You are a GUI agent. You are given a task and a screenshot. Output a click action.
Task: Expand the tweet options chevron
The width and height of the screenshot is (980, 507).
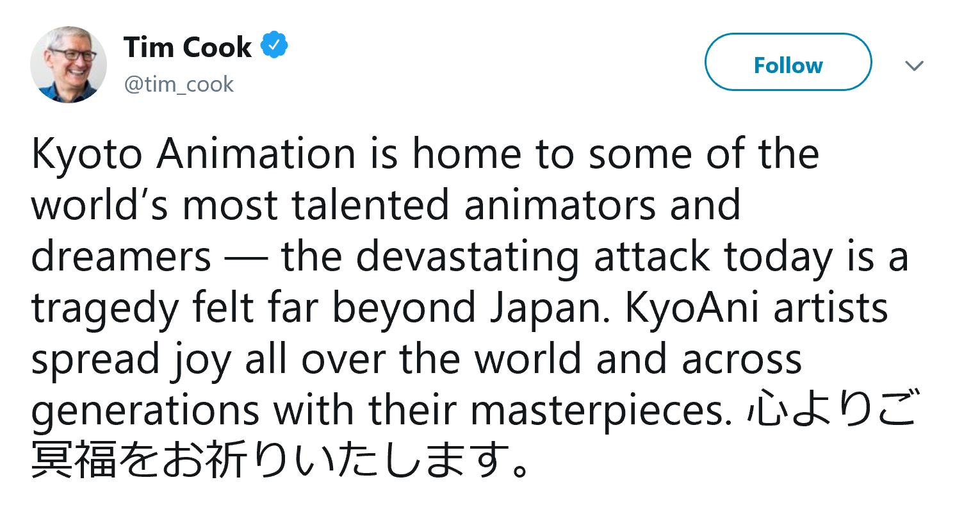[x=915, y=65]
